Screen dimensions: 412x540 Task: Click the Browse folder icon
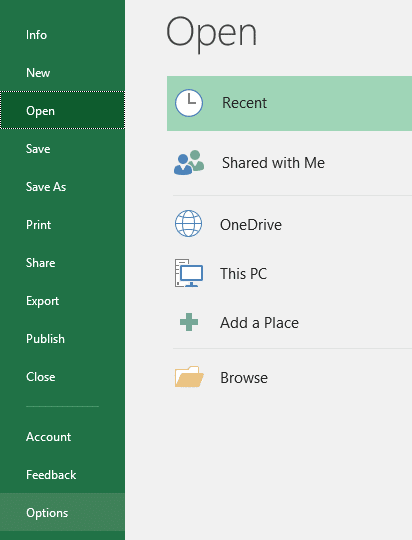click(189, 376)
